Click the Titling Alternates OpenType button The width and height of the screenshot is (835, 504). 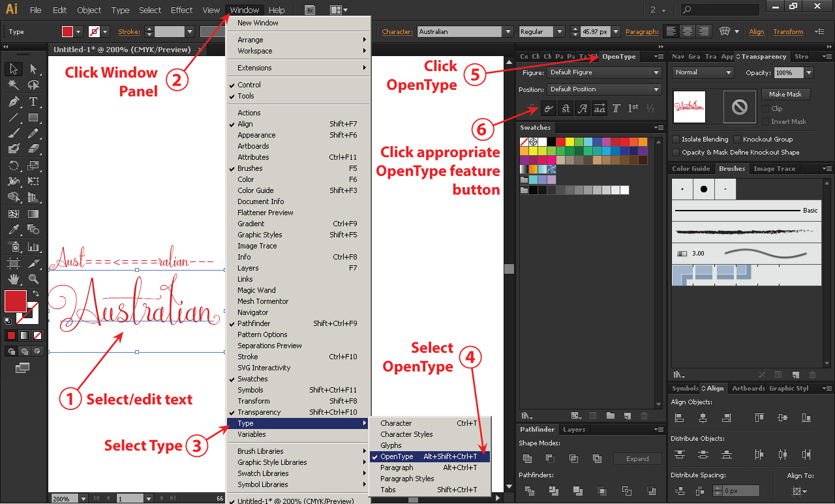[616, 109]
